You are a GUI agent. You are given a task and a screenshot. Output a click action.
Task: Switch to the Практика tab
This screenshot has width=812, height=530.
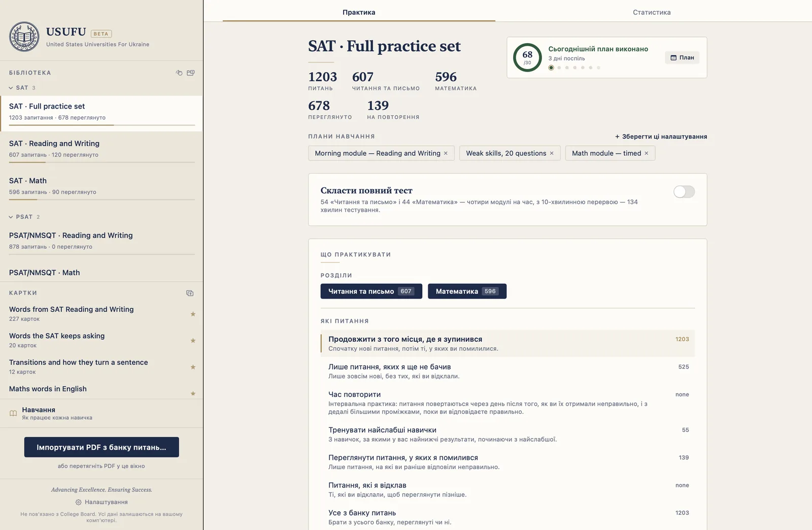(x=359, y=12)
